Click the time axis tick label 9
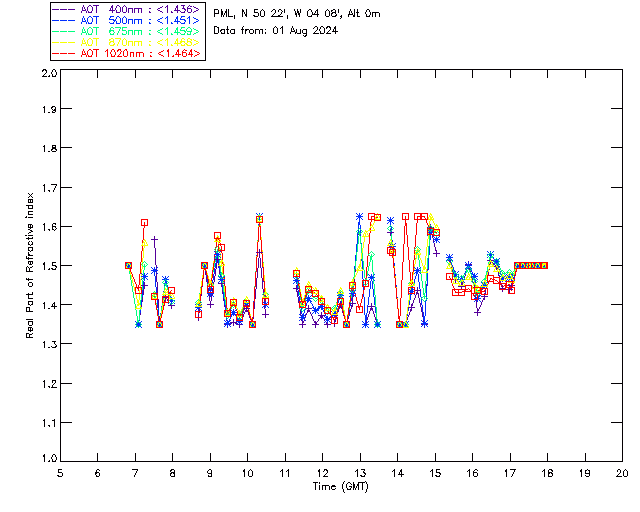The height and width of the screenshot is (512, 640). click(x=210, y=473)
